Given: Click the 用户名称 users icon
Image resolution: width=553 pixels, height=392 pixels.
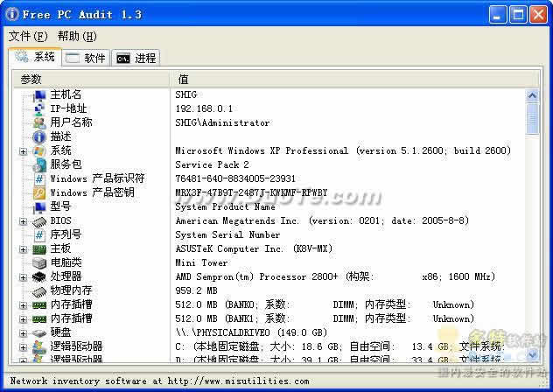Looking at the screenshot, I should coord(39,122).
